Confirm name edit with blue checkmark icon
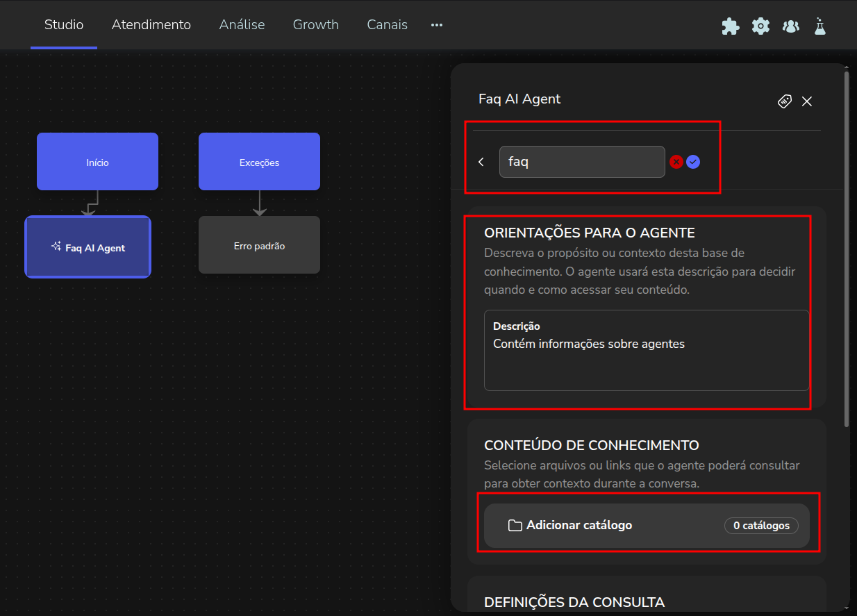 pyautogui.click(x=693, y=162)
